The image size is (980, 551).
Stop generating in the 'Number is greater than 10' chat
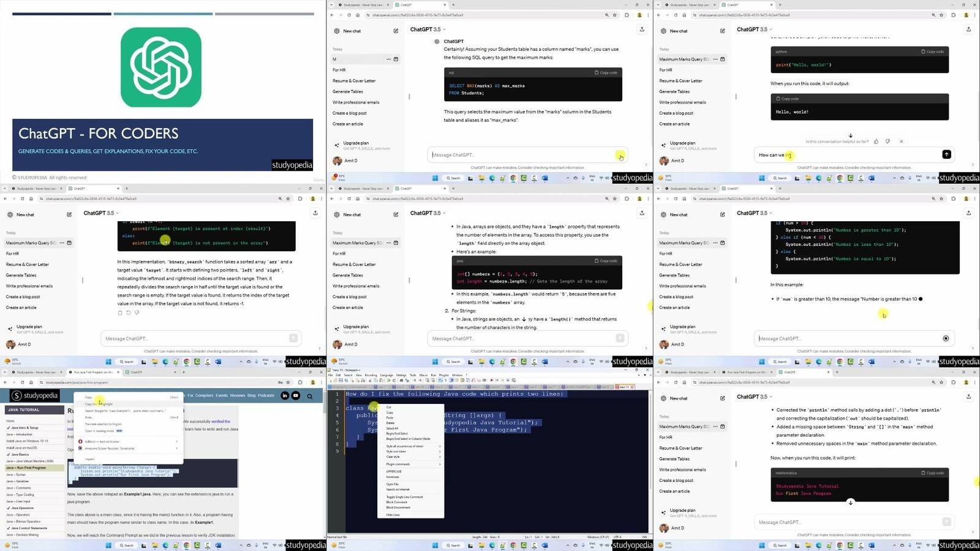tap(946, 338)
